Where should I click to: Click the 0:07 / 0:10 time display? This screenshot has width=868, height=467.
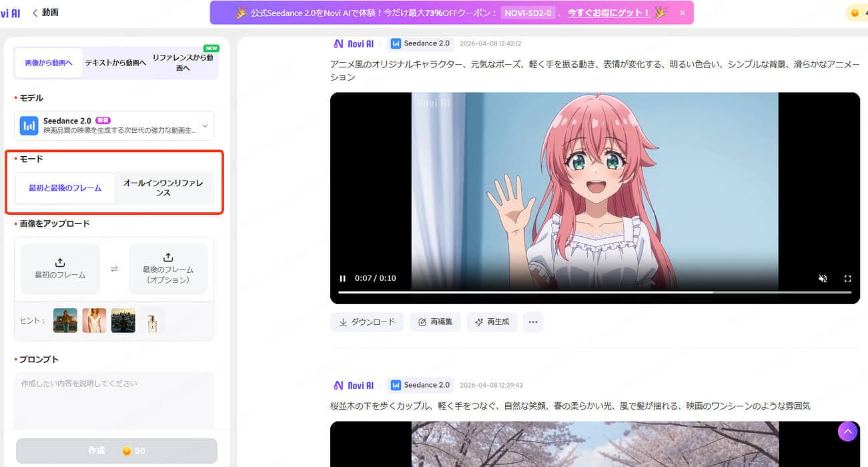(x=375, y=278)
